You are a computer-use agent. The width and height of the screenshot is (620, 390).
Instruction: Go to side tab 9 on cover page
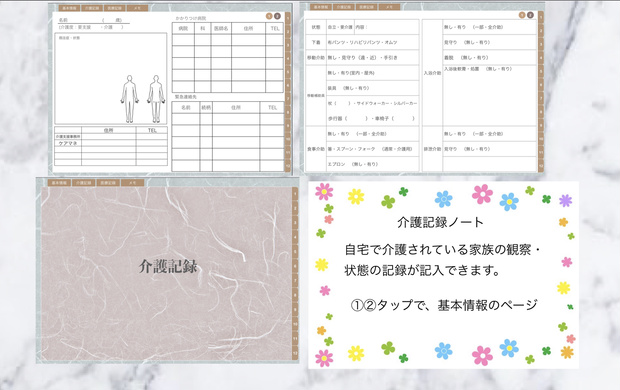click(295, 310)
